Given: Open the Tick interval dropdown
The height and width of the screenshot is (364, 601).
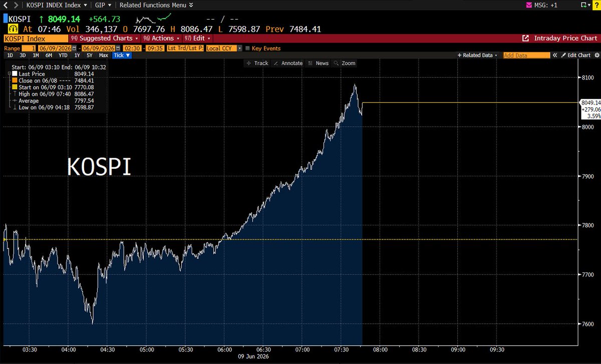Looking at the screenshot, I should 122,56.
